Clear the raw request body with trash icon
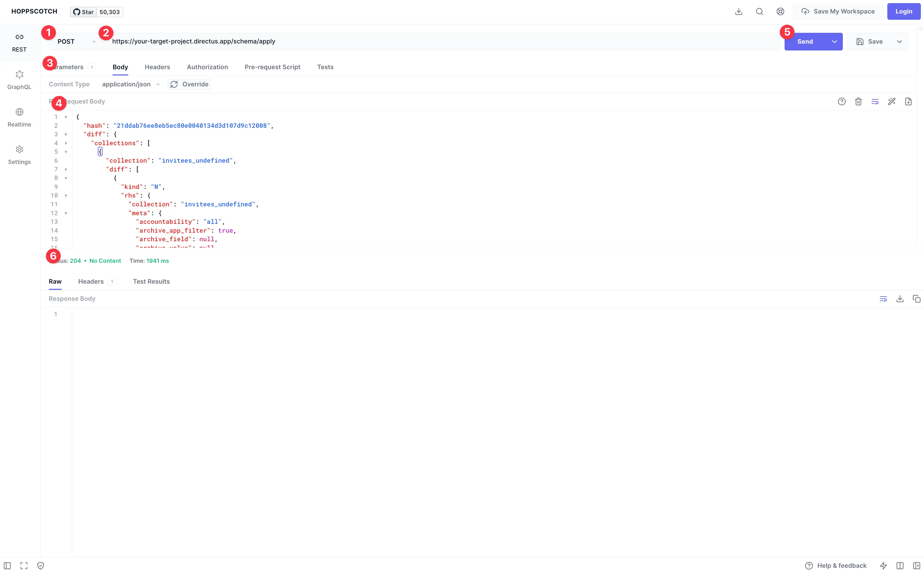 coord(858,101)
